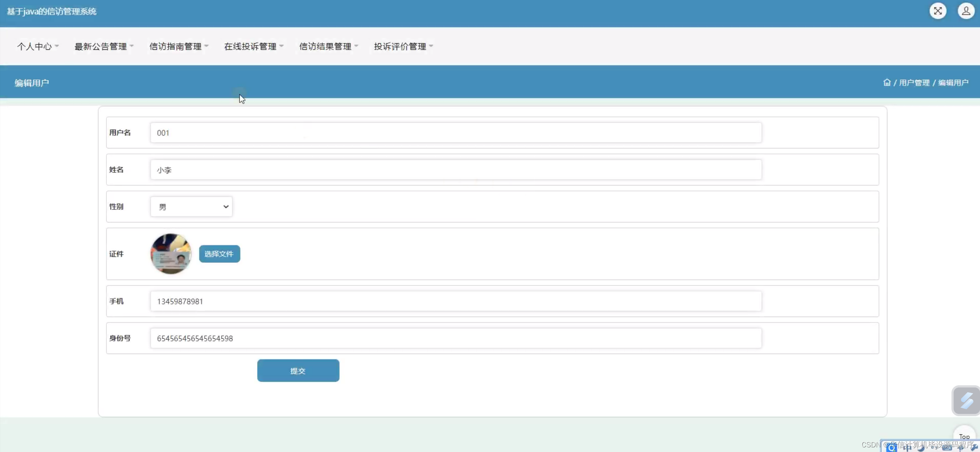Click the ID certificate photo thumbnail
Image resolution: width=980 pixels, height=452 pixels.
171,254
